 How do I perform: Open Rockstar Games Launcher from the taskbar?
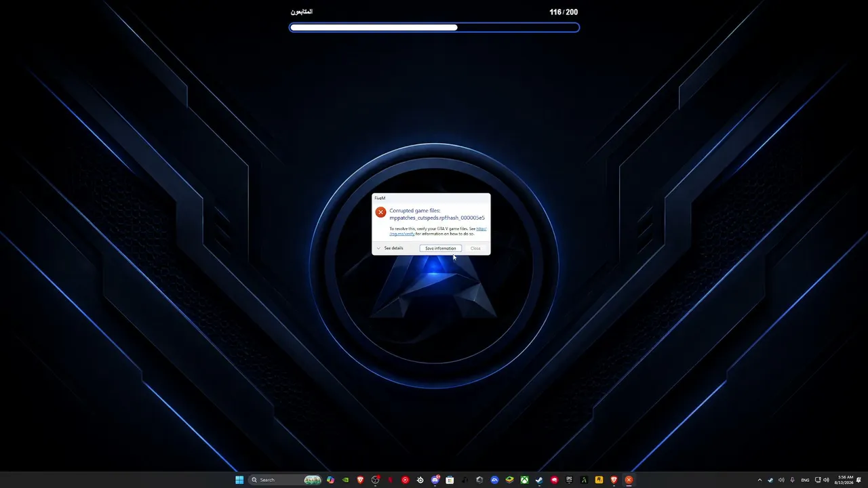coord(599,480)
